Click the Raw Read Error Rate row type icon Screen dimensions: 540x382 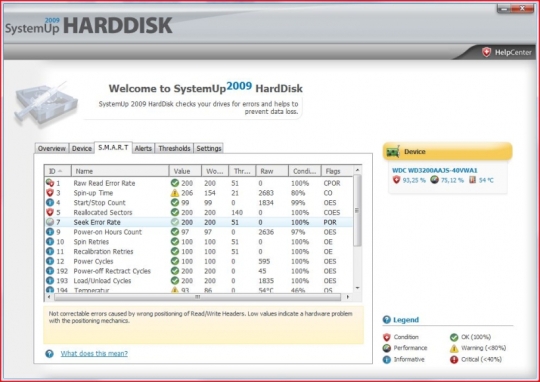click(x=50, y=183)
